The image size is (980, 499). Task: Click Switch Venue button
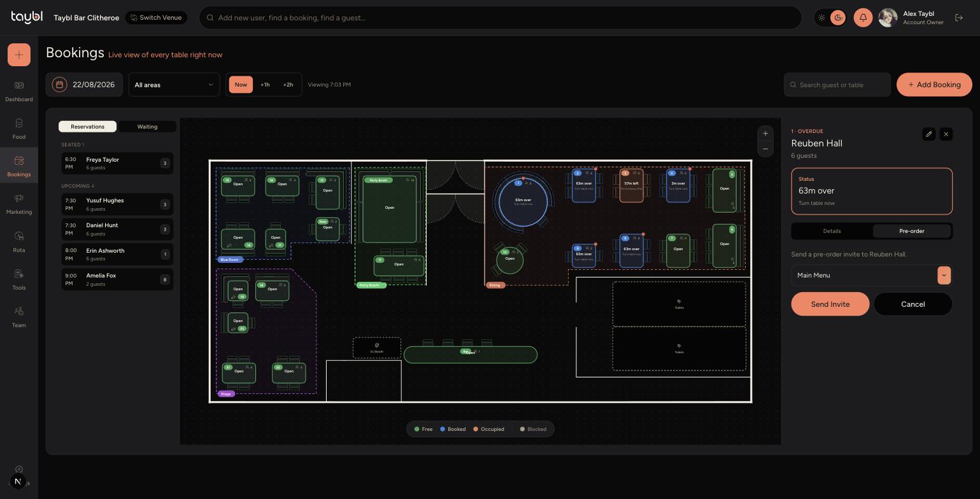pyautogui.click(x=156, y=18)
